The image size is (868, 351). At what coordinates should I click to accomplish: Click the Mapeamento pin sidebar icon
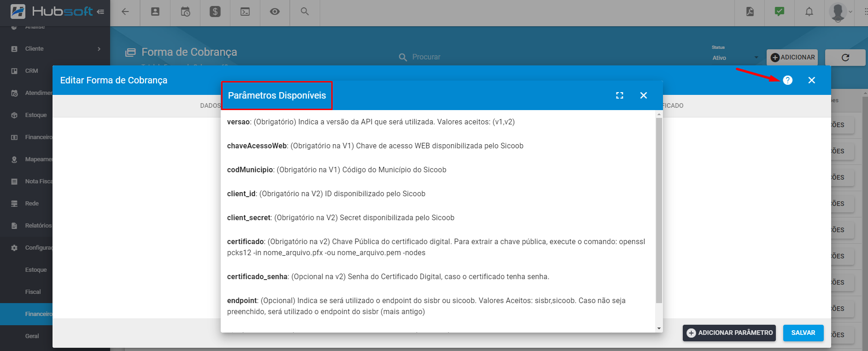point(14,159)
